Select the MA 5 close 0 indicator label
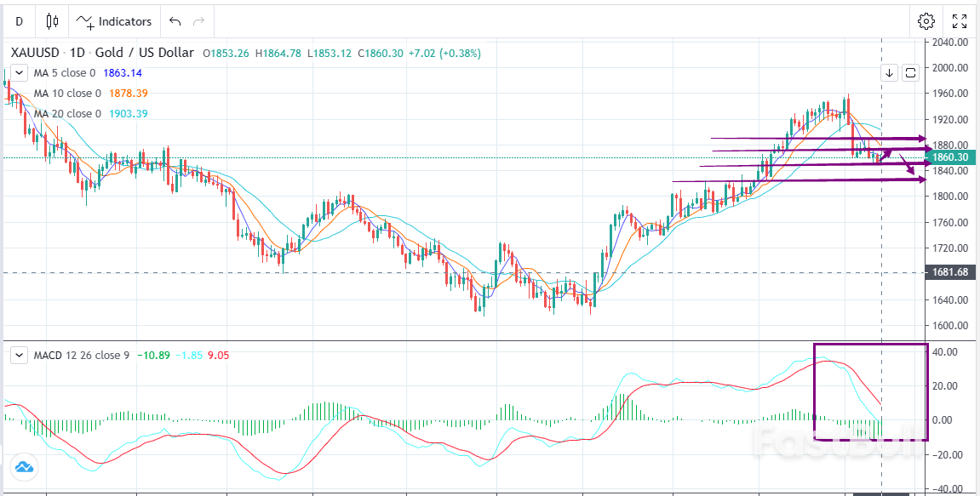980x496 pixels. (65, 73)
